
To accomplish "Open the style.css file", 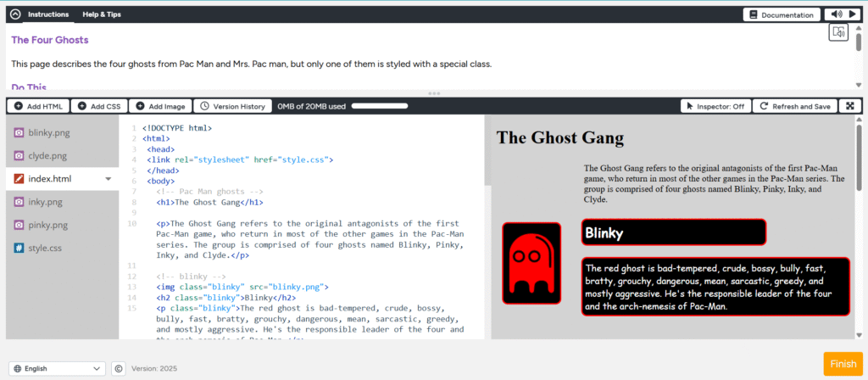I will click(45, 248).
